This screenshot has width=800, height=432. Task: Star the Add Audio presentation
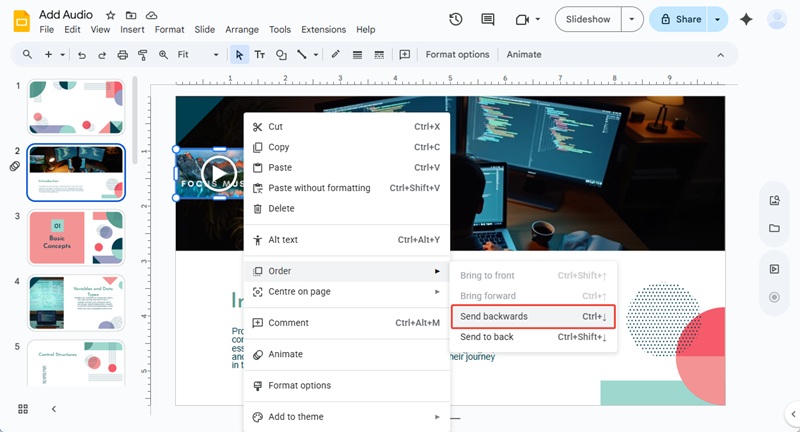[x=110, y=15]
